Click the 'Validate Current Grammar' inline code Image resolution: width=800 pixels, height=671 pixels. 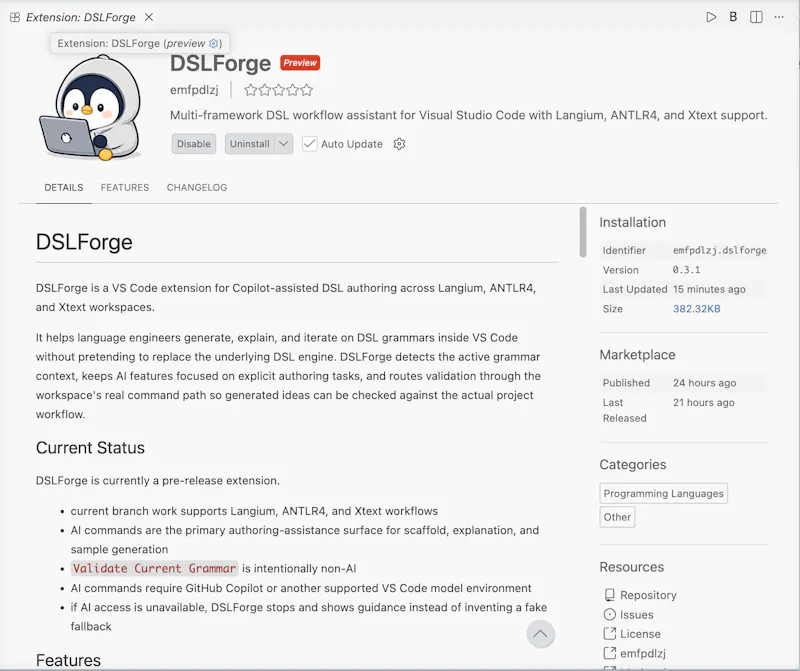tap(155, 568)
